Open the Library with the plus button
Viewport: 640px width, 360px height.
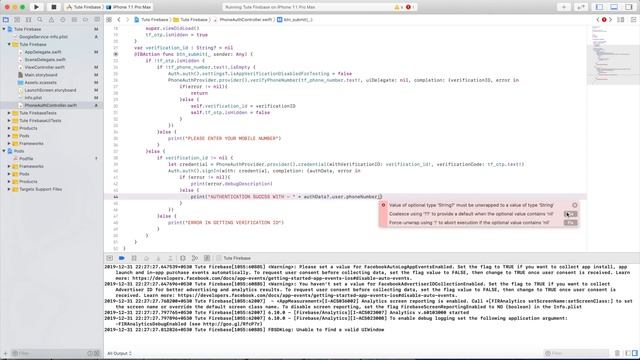[564, 7]
